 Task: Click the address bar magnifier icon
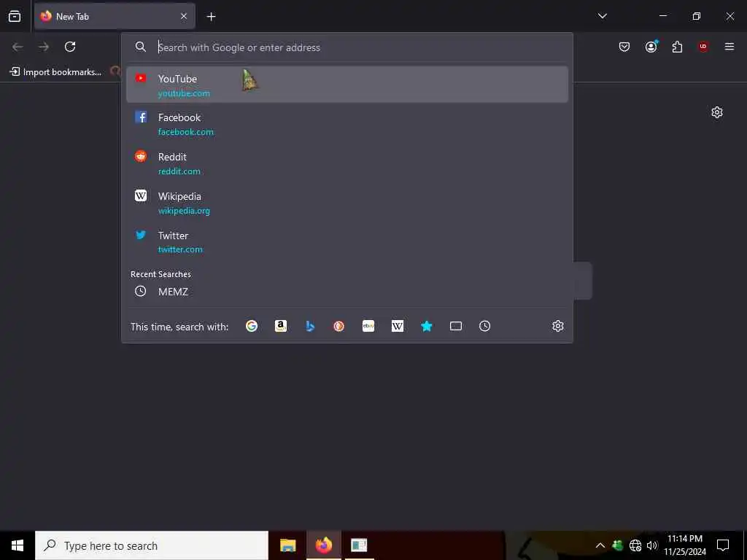141,47
